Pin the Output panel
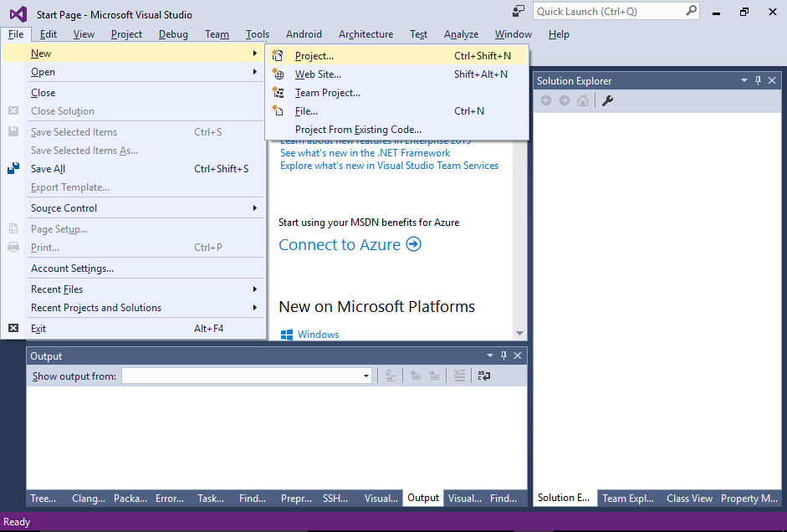This screenshot has height=532, width=787. tap(504, 356)
